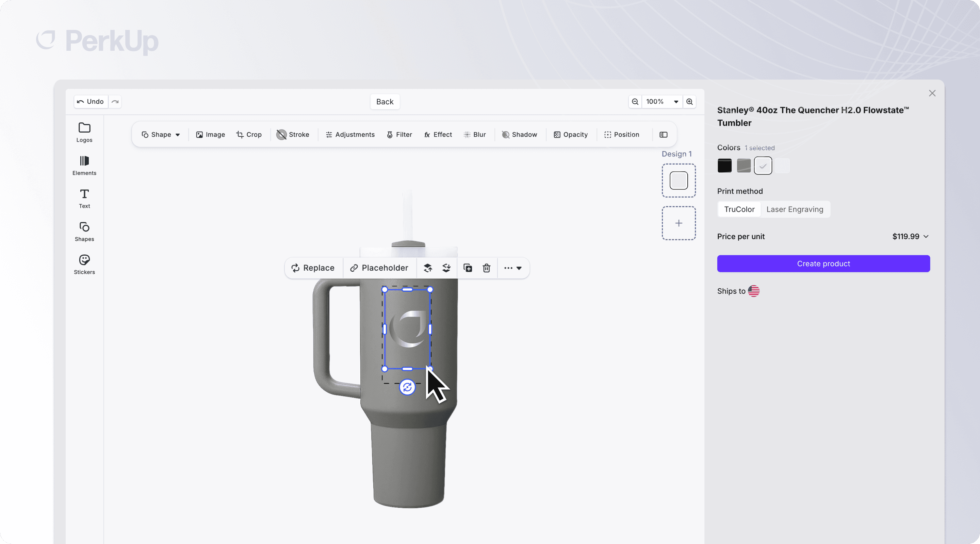
Task: Choose the black color swatch
Action: point(724,165)
